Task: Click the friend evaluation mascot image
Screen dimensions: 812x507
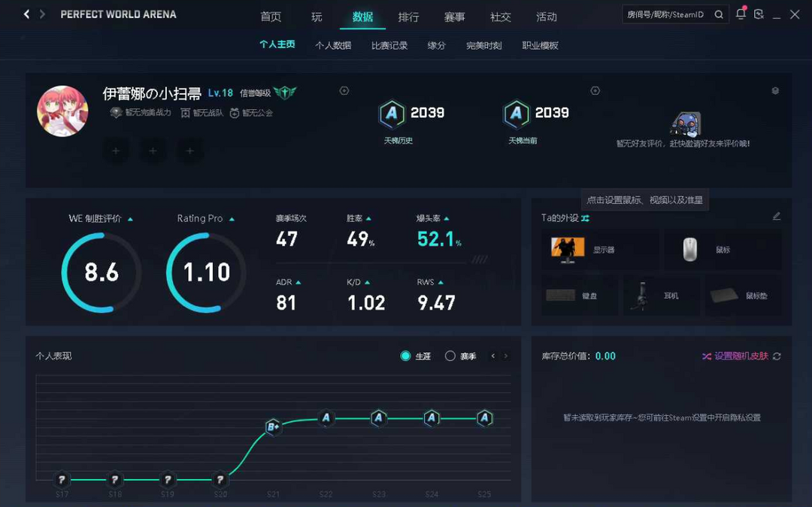Action: (x=685, y=124)
